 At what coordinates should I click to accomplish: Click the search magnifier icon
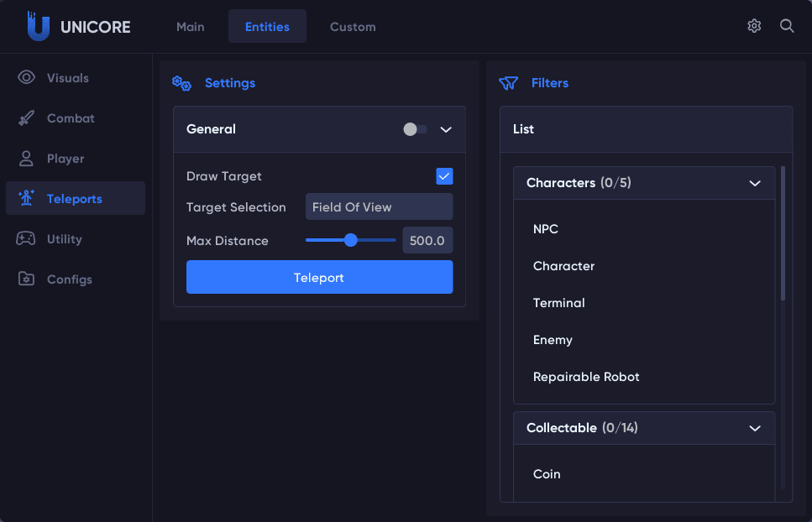pos(787,26)
